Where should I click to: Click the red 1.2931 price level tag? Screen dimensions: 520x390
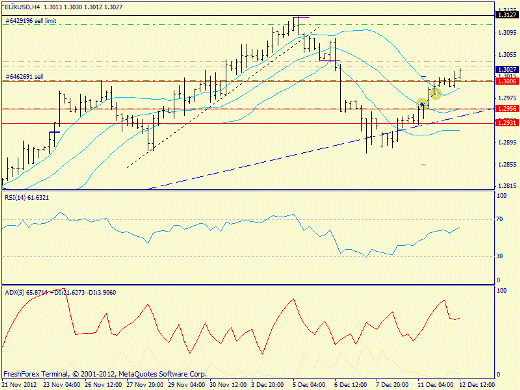click(507, 123)
